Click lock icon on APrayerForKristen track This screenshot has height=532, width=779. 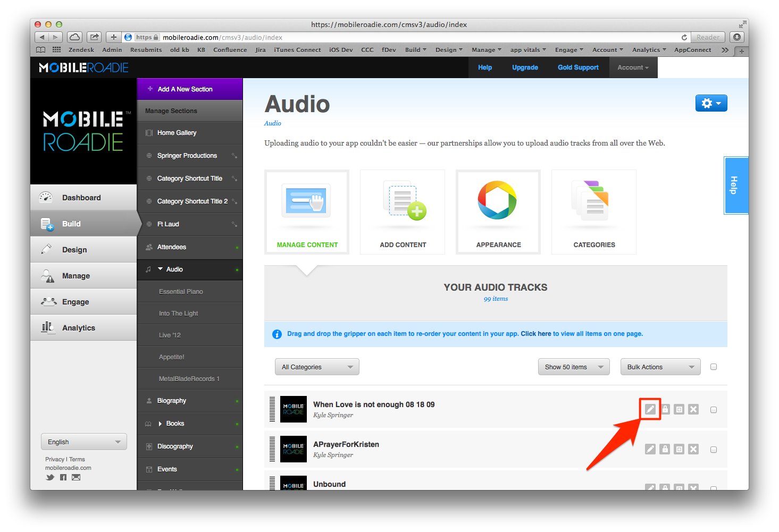pyautogui.click(x=665, y=449)
